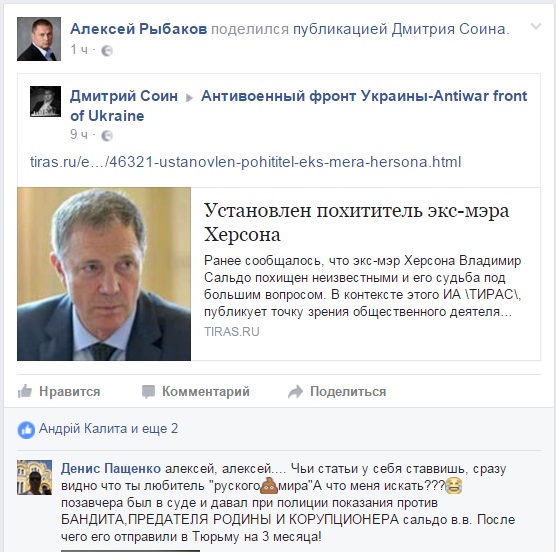The height and width of the screenshot is (552, 556).
Task: Open the Алексей Рыбаков profile link
Action: point(139,29)
